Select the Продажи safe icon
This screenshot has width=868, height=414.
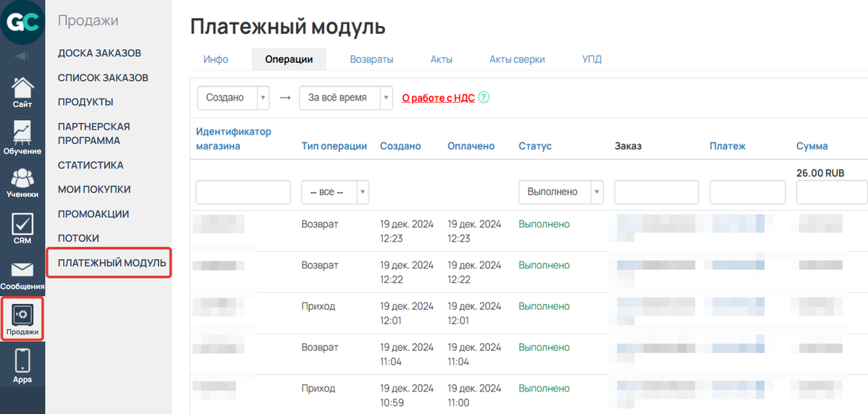[x=22, y=318]
